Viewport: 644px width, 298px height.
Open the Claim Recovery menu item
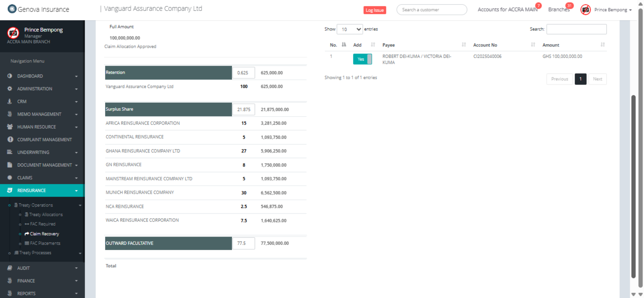point(44,234)
